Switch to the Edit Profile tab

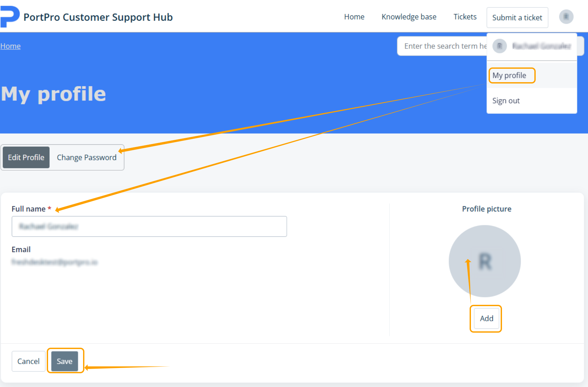pos(26,157)
